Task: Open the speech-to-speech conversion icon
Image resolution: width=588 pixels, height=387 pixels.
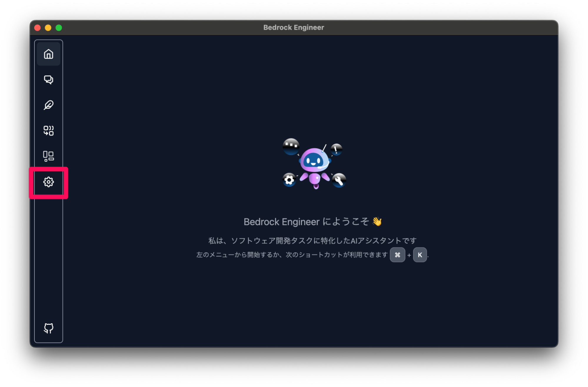Action: click(49, 131)
